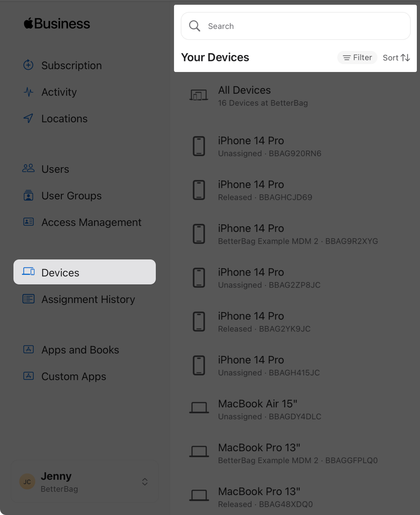Click the search magnifier icon
The image size is (420, 515).
195,26
